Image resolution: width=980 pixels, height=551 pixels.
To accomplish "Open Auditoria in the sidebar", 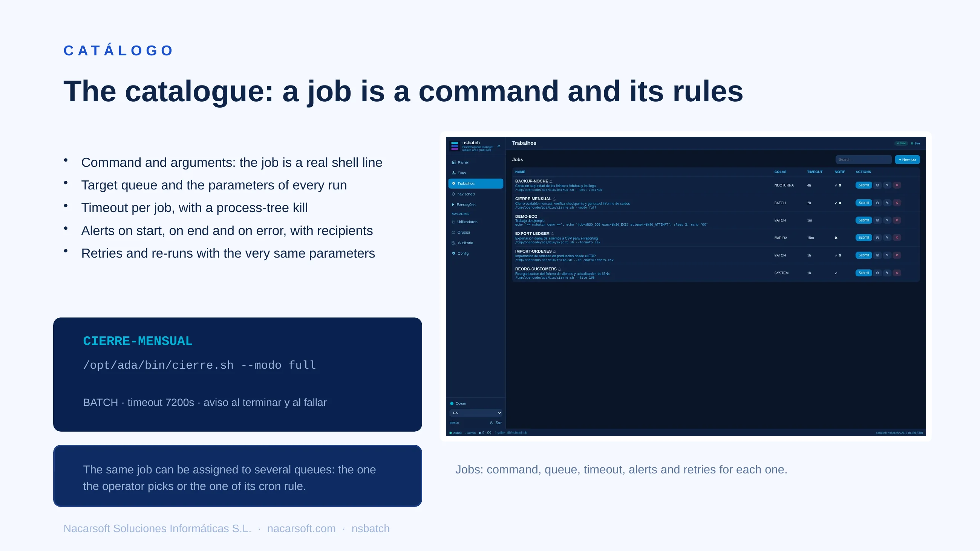I will [476, 243].
